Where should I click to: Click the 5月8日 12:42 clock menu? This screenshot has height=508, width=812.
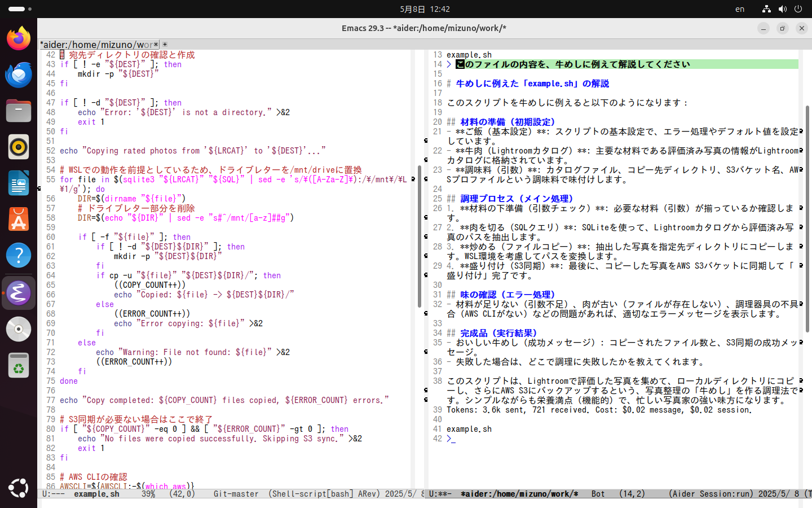click(425, 9)
